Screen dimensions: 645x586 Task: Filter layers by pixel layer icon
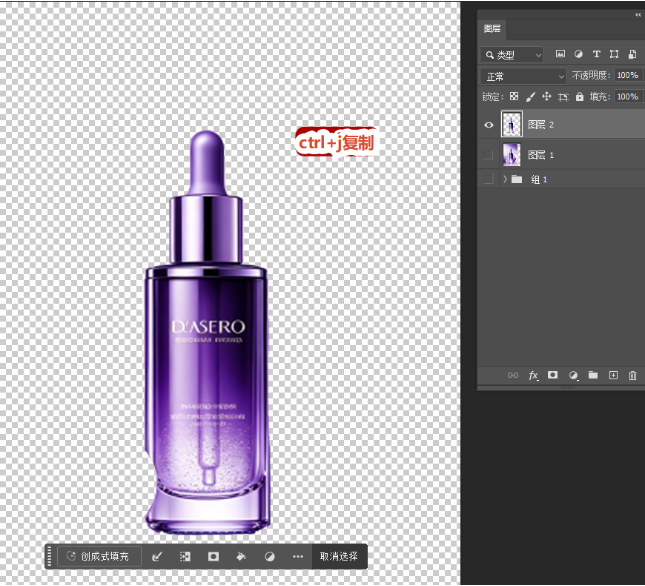point(560,54)
